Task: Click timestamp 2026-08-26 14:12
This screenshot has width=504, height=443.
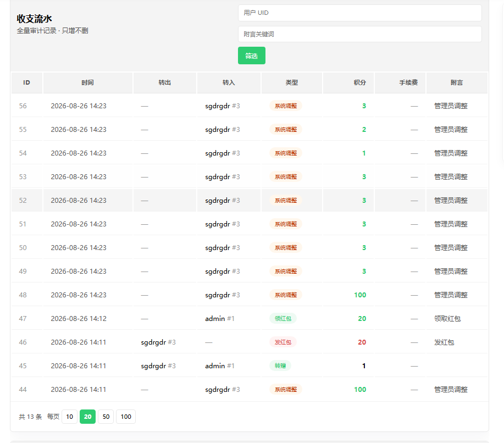Action: tap(79, 319)
